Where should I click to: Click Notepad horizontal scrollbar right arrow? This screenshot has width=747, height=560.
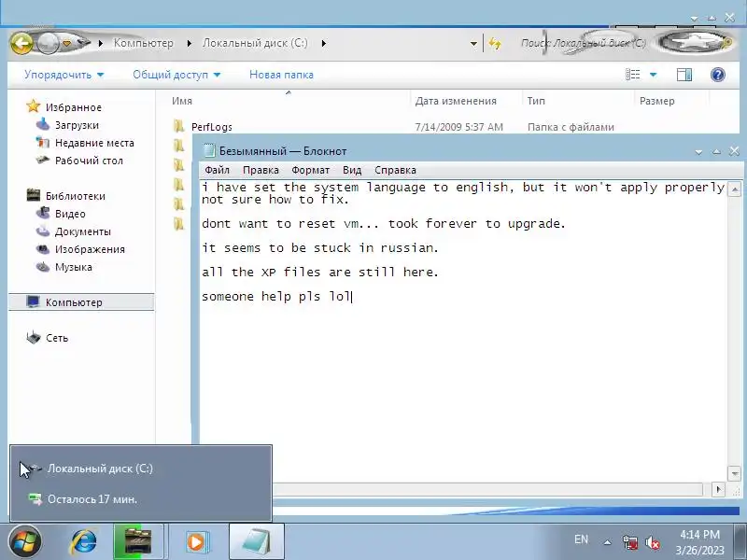coord(718,489)
